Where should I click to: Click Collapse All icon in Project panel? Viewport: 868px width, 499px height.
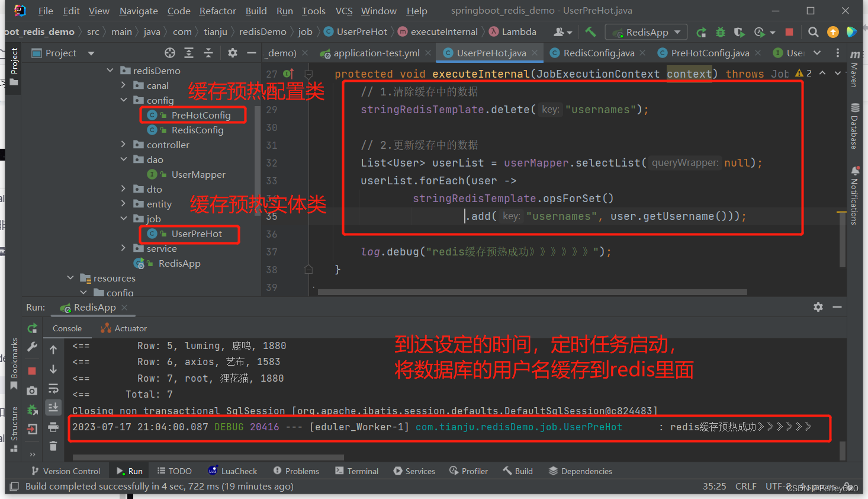208,53
